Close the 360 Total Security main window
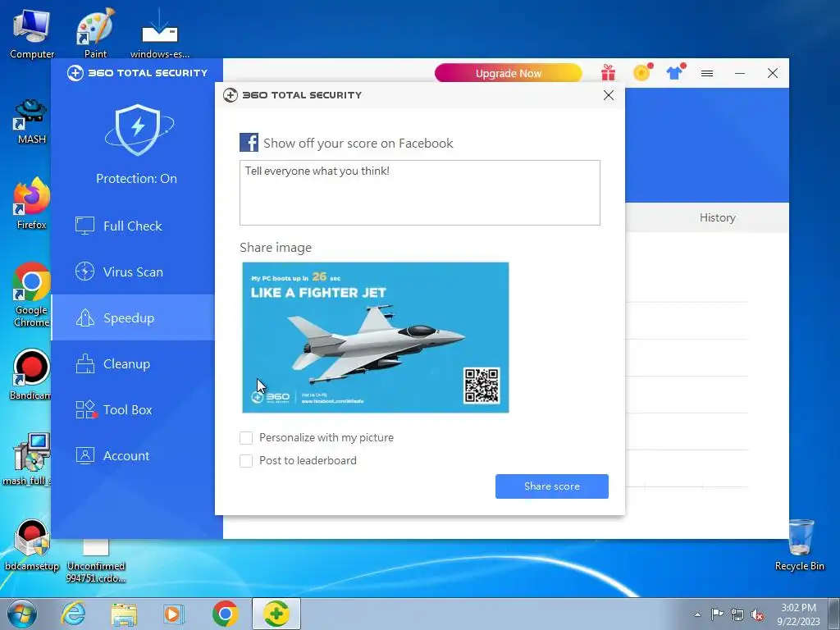The height and width of the screenshot is (630, 840). click(773, 73)
